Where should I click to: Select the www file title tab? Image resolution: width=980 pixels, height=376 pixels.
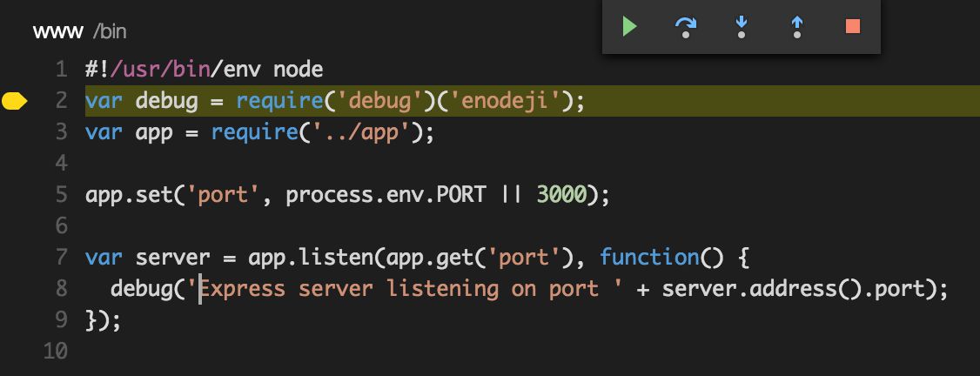(x=58, y=32)
